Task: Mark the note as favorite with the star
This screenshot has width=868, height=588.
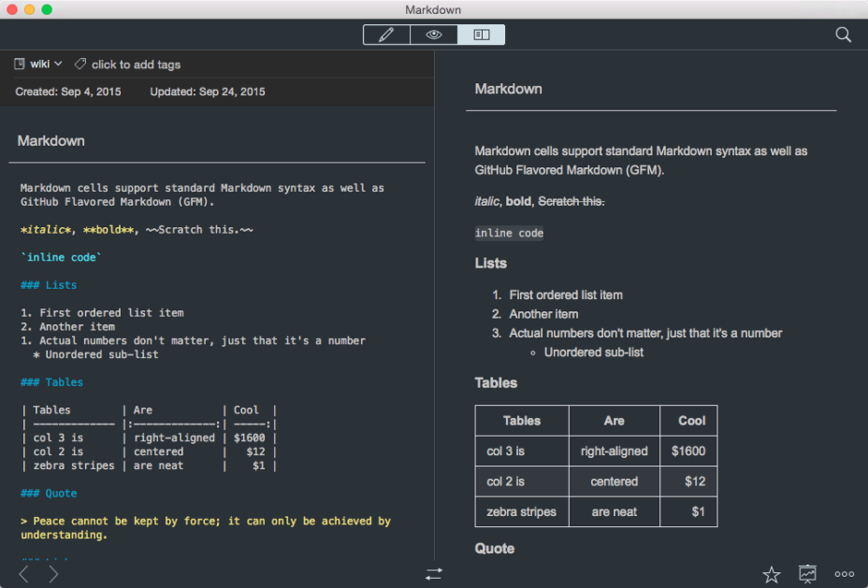Action: click(771, 574)
